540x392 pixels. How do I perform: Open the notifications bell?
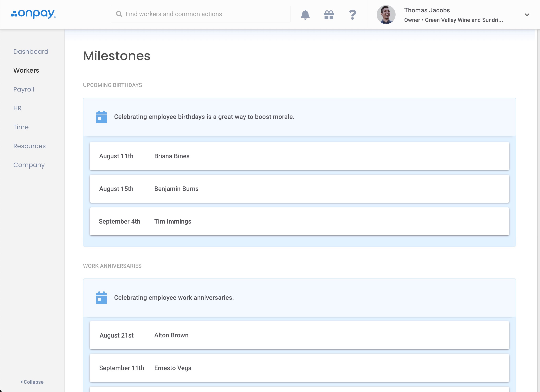pos(305,15)
